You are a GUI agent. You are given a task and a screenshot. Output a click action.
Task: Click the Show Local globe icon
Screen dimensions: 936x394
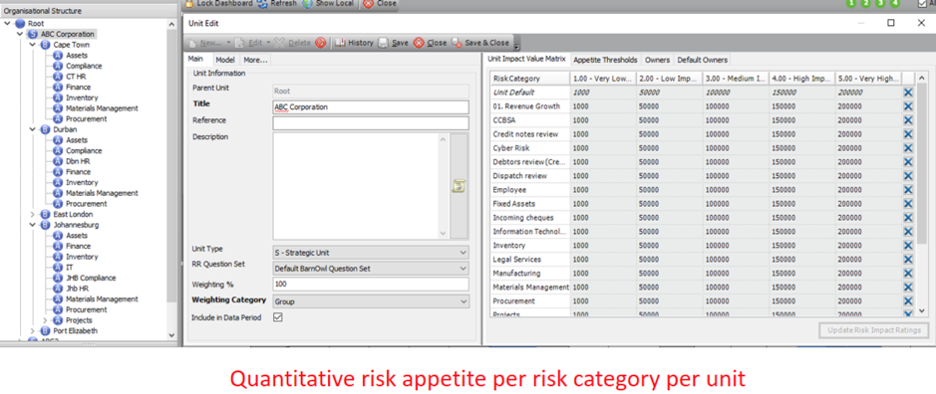tap(307, 3)
